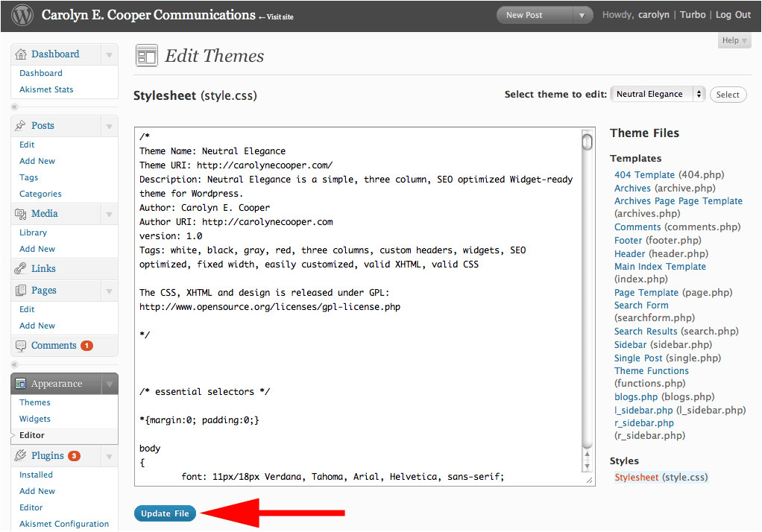Image resolution: width=762 pixels, height=532 pixels.
Task: Click the scrollbar down arrow in editor
Action: pos(587,466)
